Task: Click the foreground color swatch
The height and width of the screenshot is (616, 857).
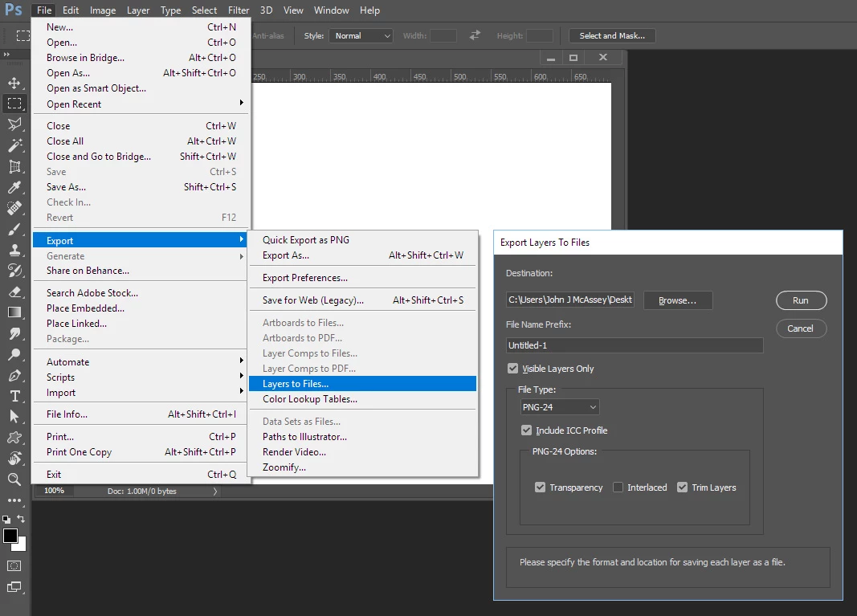Action: tap(10, 536)
